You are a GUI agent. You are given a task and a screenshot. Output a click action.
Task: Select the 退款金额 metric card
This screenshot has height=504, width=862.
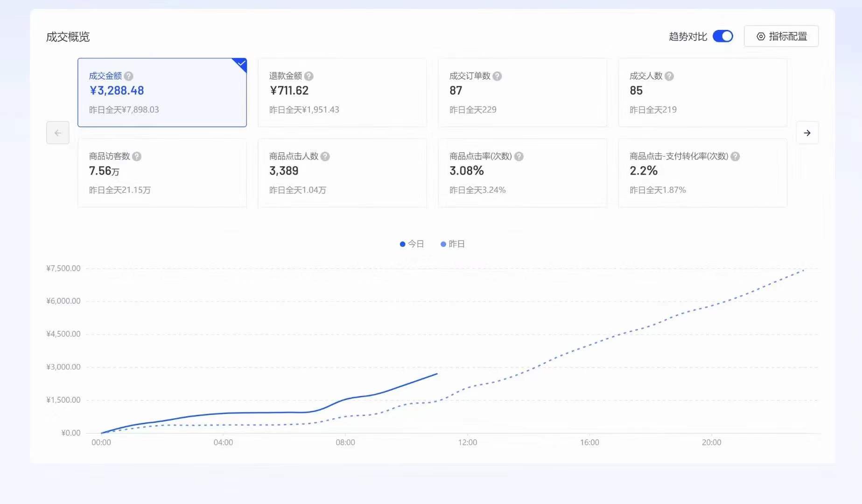342,92
